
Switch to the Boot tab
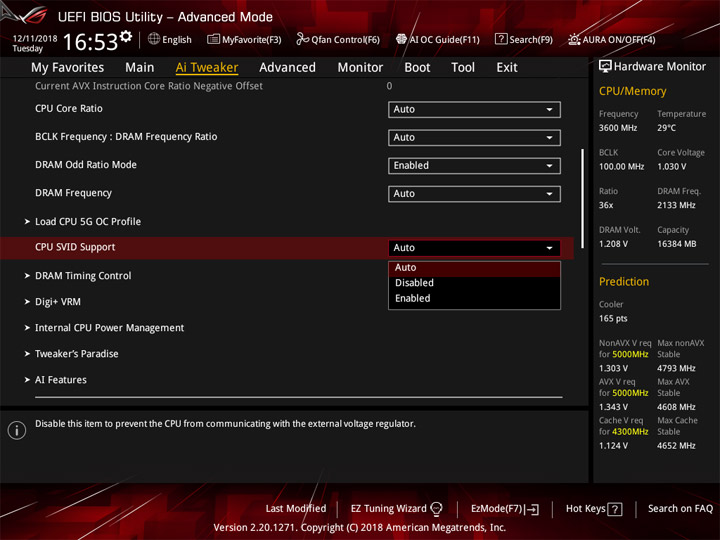point(417,68)
